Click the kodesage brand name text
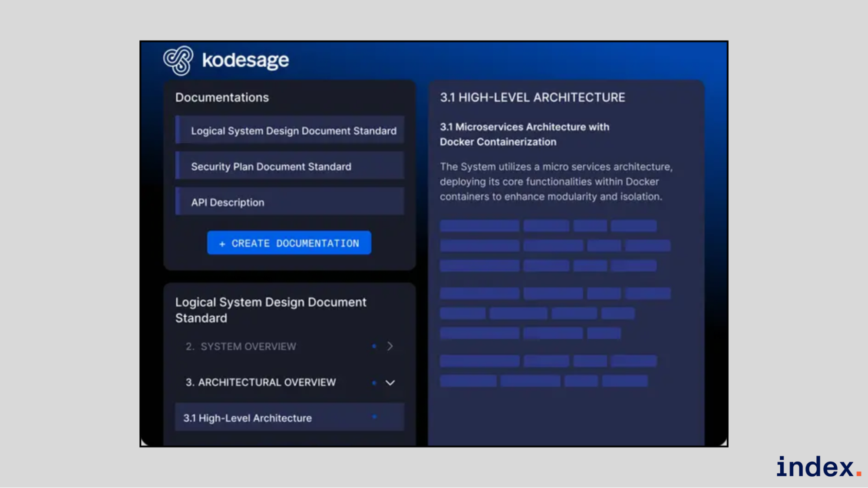 (245, 60)
